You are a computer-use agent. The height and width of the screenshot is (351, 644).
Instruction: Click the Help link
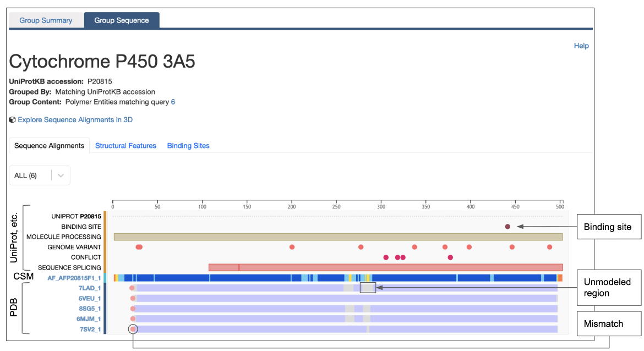click(581, 46)
